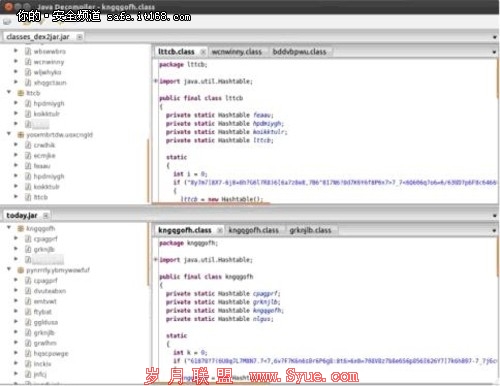
Task: Collapse the kngqgofh package node
Action: click(9, 228)
